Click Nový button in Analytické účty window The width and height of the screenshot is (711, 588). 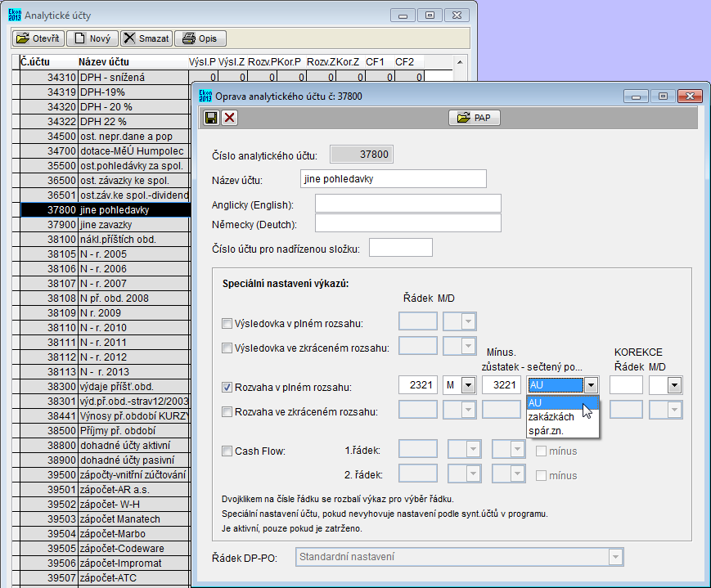(x=92, y=38)
